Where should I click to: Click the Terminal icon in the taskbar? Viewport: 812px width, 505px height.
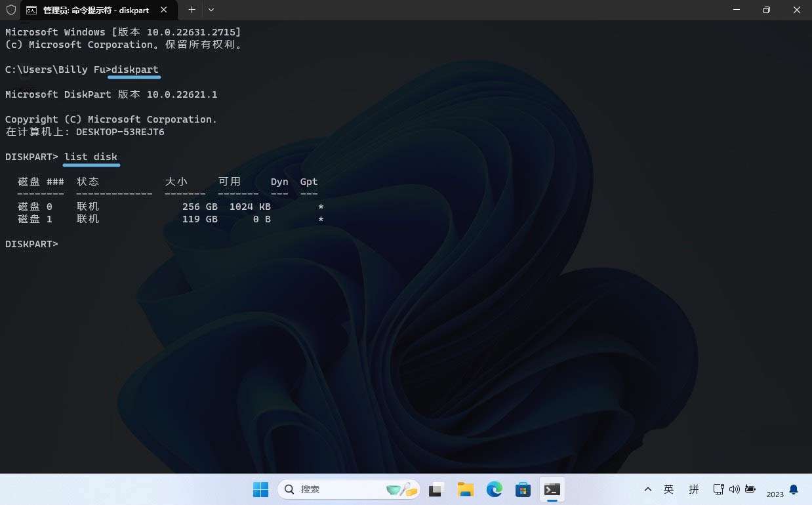[x=552, y=489]
